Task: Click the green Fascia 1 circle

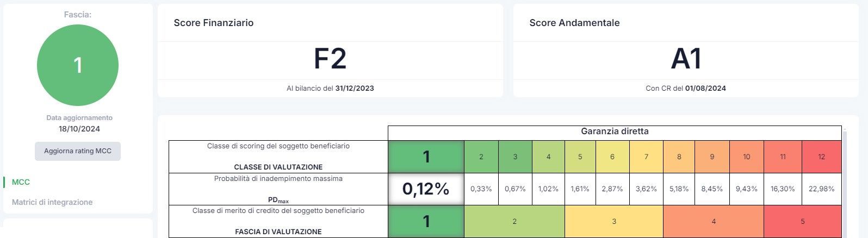Action: [78, 65]
